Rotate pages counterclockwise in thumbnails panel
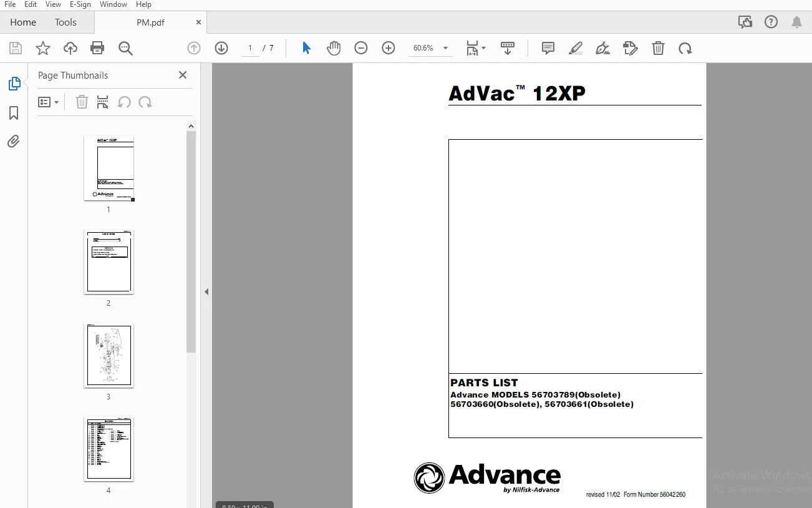This screenshot has width=812, height=508. point(124,102)
